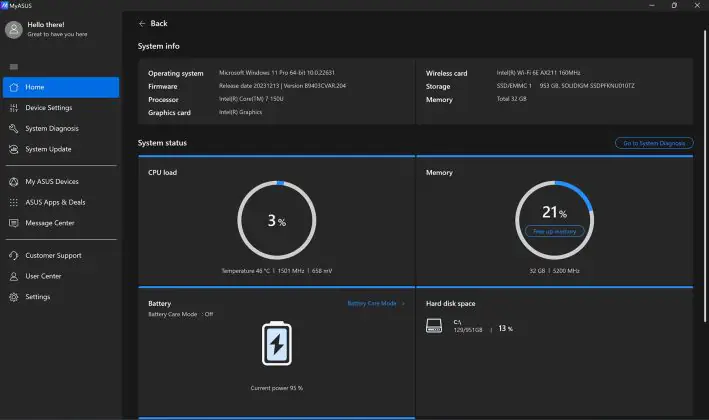Image resolution: width=709 pixels, height=420 pixels.
Task: Open Customer Support entry
Action: 61,255
